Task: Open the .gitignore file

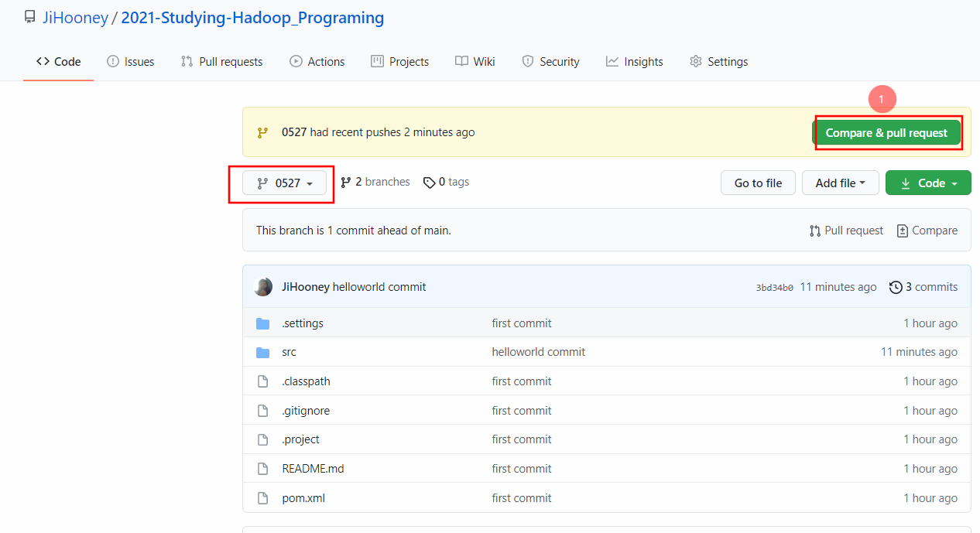Action: (x=306, y=411)
